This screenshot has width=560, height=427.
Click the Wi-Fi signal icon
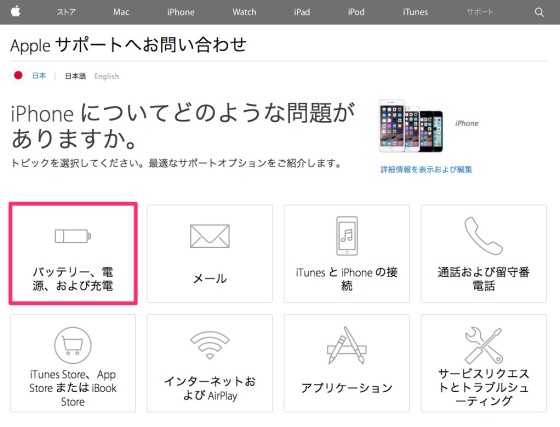(x=210, y=345)
